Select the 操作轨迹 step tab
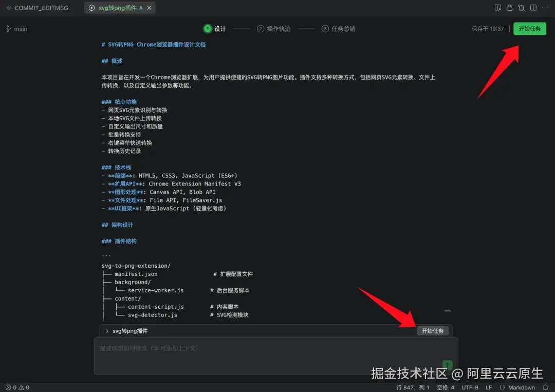The height and width of the screenshot is (392, 555). pyautogui.click(x=274, y=29)
